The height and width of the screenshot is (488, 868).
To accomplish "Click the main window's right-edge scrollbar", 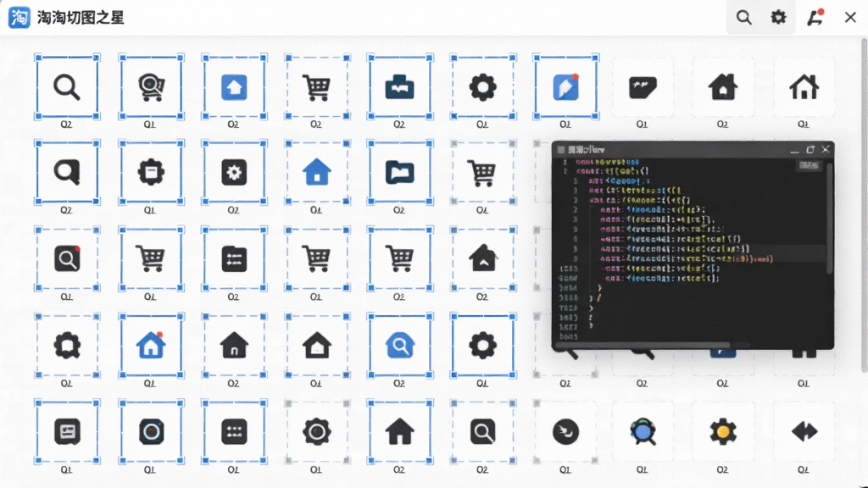I will coord(864,205).
